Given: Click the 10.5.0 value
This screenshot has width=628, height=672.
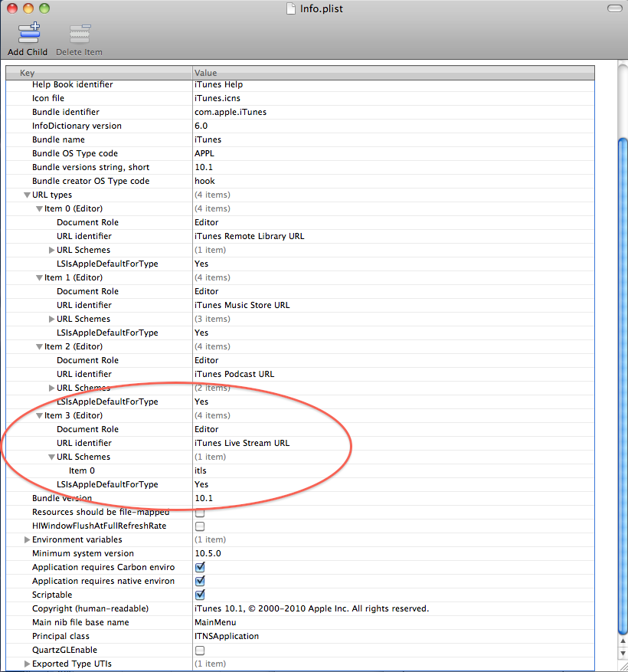Looking at the screenshot, I should (x=208, y=553).
